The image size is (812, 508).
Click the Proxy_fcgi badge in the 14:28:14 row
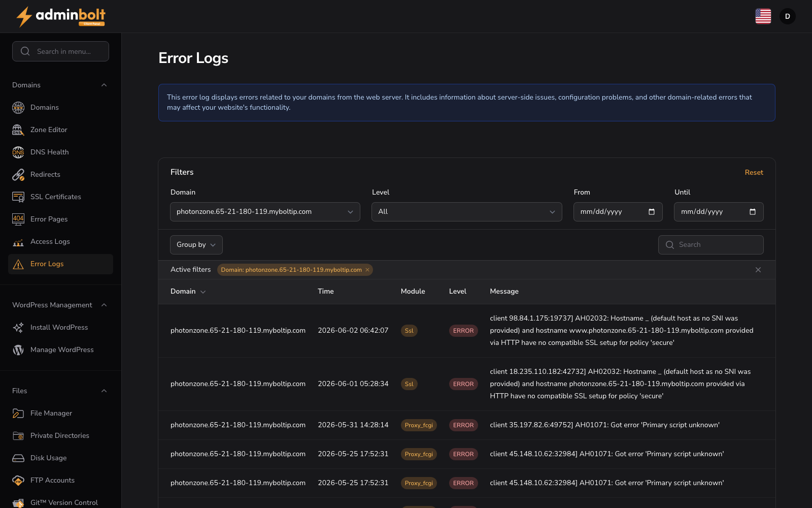click(419, 425)
